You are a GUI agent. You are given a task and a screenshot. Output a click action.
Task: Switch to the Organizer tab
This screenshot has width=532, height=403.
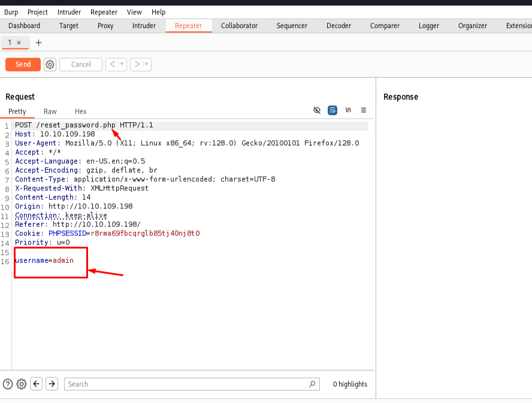click(473, 26)
